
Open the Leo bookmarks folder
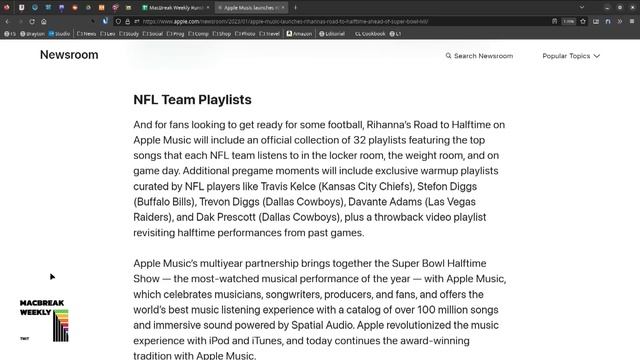coord(108,34)
